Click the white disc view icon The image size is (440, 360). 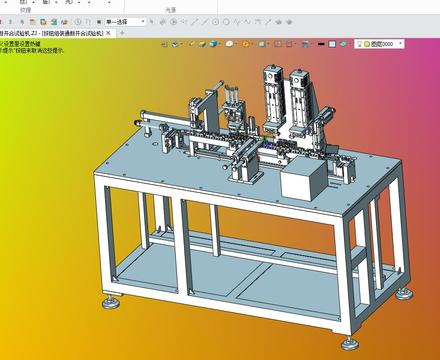[x=229, y=44]
